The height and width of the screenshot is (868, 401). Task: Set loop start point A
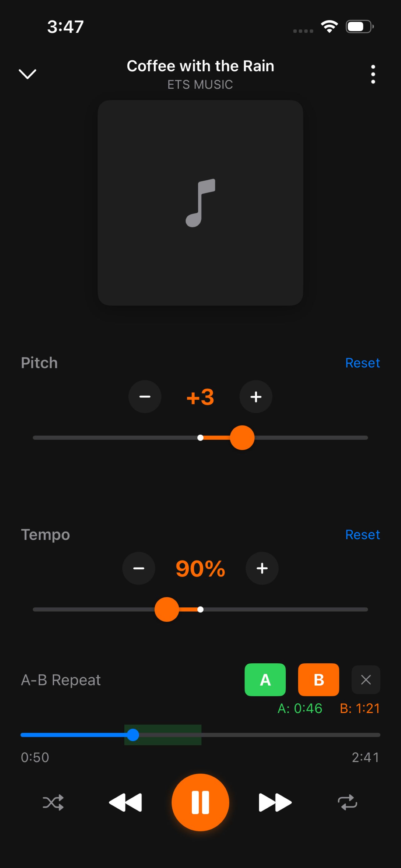point(265,680)
